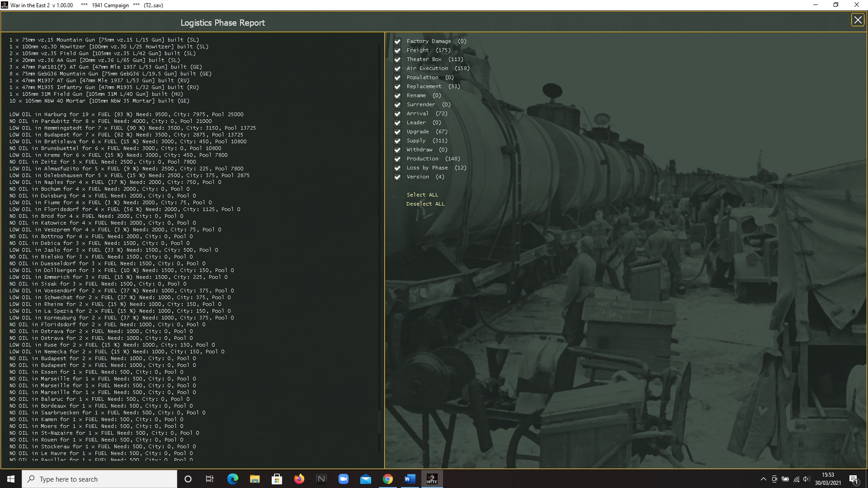The image size is (868, 488).
Task: Switch to Microsoft Word in taskbar
Action: [x=410, y=479]
